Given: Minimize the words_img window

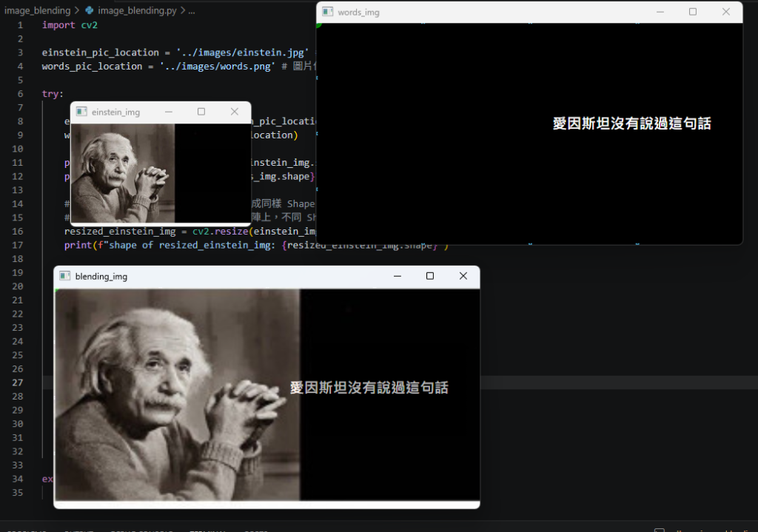Looking at the screenshot, I should (660, 12).
